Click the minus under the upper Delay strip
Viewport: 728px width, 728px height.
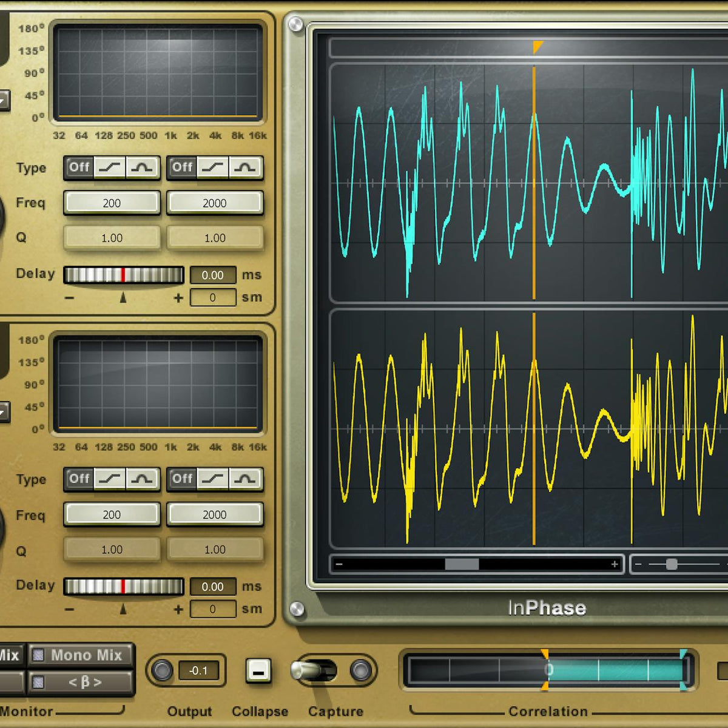pos(70,298)
